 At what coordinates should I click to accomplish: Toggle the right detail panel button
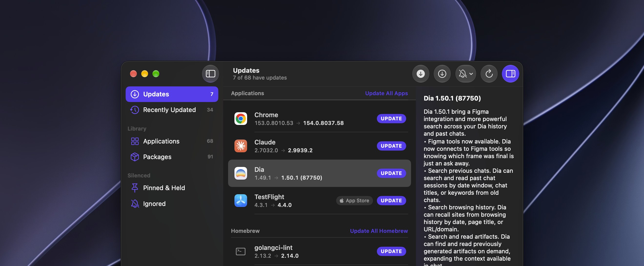click(x=510, y=74)
